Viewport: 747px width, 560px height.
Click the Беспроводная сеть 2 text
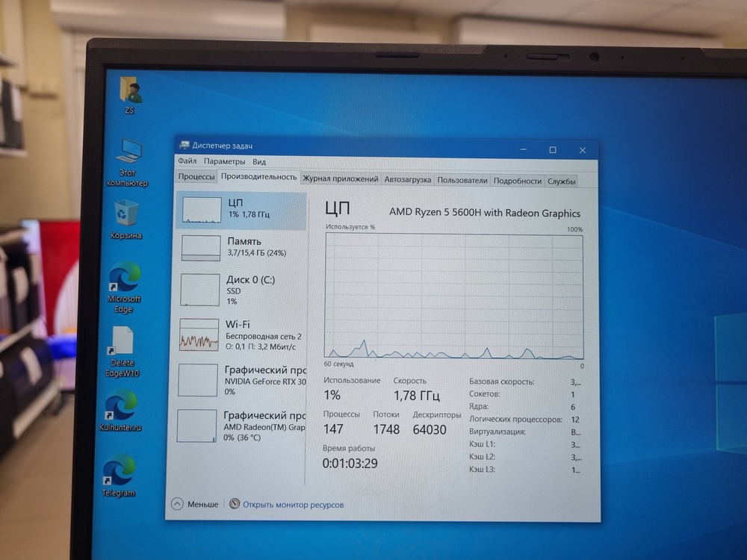pyautogui.click(x=264, y=336)
